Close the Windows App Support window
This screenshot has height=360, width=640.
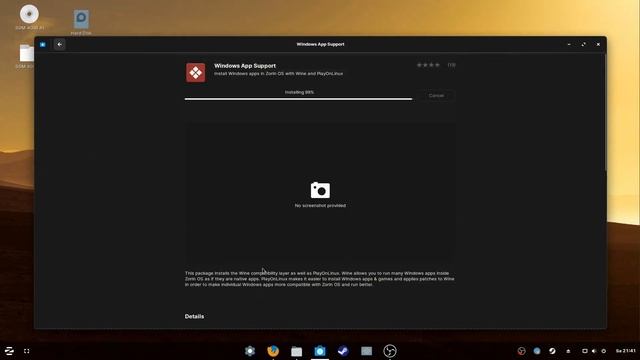(598, 44)
